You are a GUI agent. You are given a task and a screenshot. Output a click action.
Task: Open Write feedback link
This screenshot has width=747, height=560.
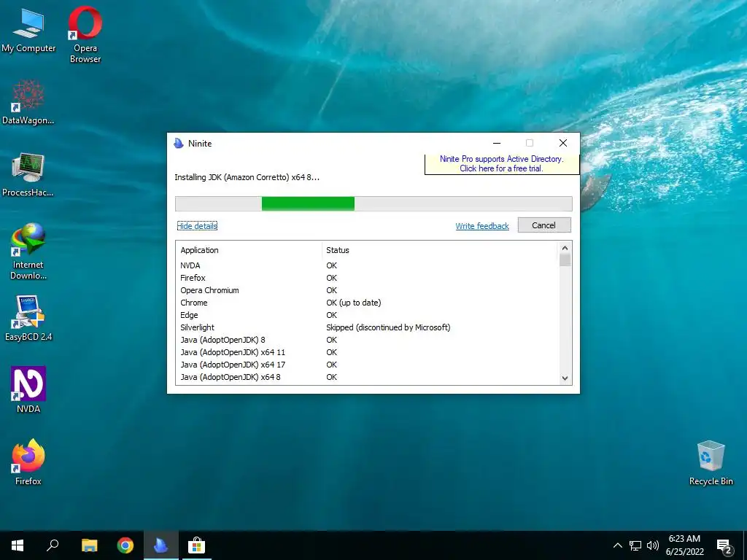pyautogui.click(x=482, y=226)
